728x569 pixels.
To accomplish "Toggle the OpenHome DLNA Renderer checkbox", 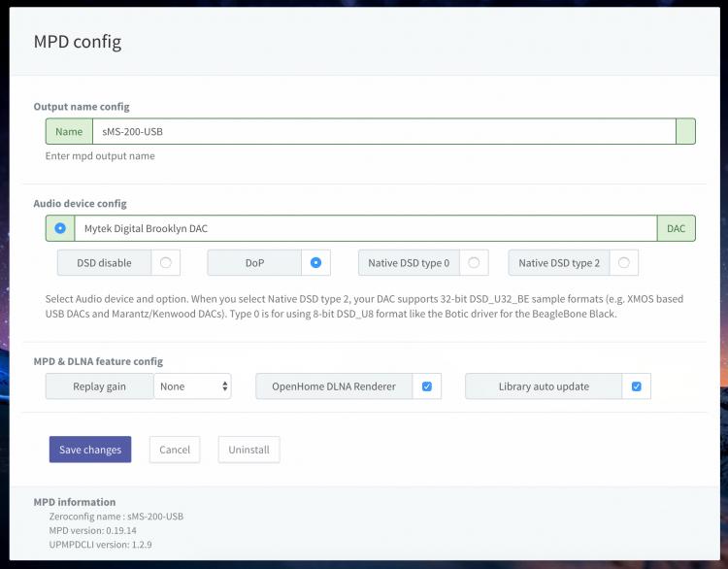I will tap(427, 386).
